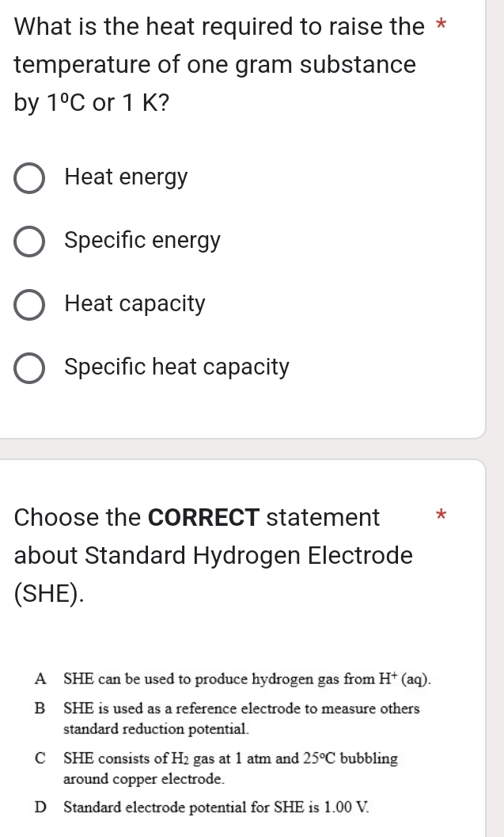Select the Heat energy radio button
This screenshot has height=837, width=504.
pyautogui.click(x=28, y=178)
